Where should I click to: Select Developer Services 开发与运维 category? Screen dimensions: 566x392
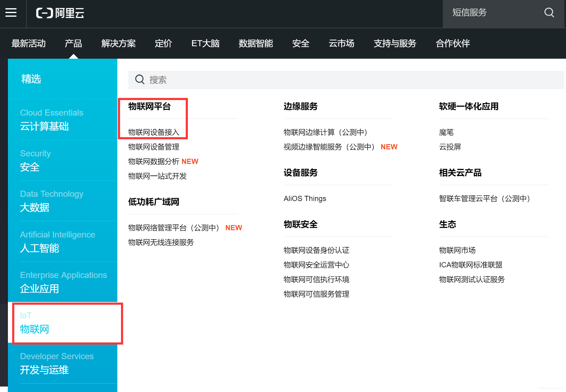63,363
